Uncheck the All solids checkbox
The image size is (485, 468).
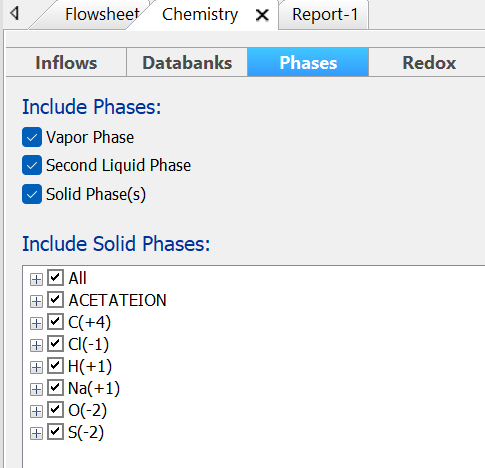tap(55, 278)
